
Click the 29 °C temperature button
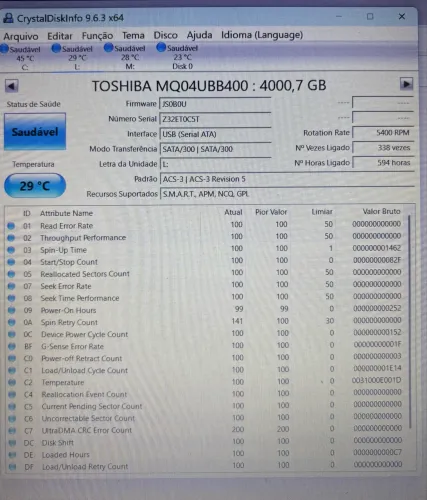point(35,185)
